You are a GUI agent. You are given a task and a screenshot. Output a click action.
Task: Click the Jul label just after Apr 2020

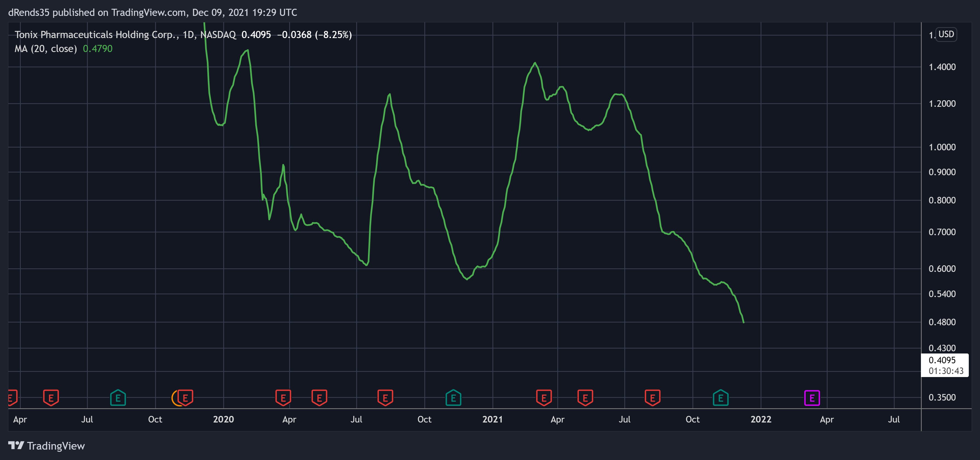(x=356, y=419)
